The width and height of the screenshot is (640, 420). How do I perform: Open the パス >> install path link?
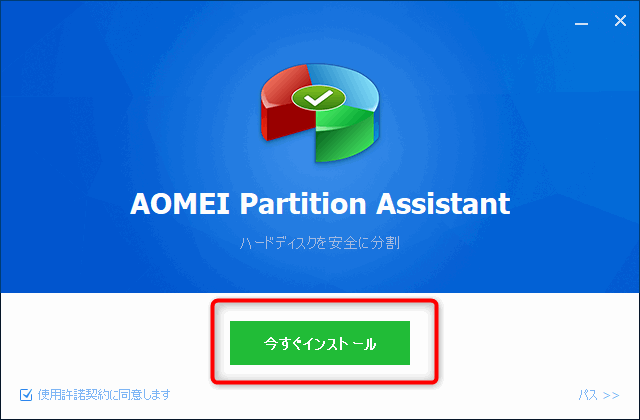(x=599, y=395)
